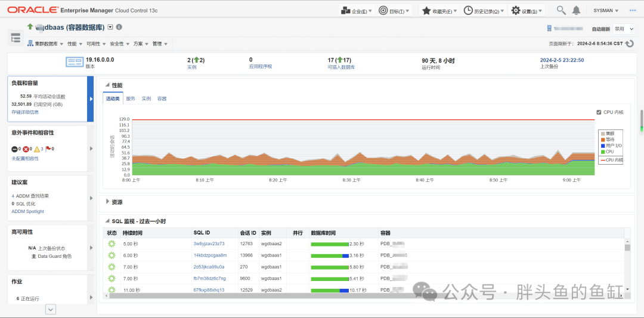Screen dimensions: 644x318
Task: Open the 可插入数据库 link
Action: tap(341, 67)
